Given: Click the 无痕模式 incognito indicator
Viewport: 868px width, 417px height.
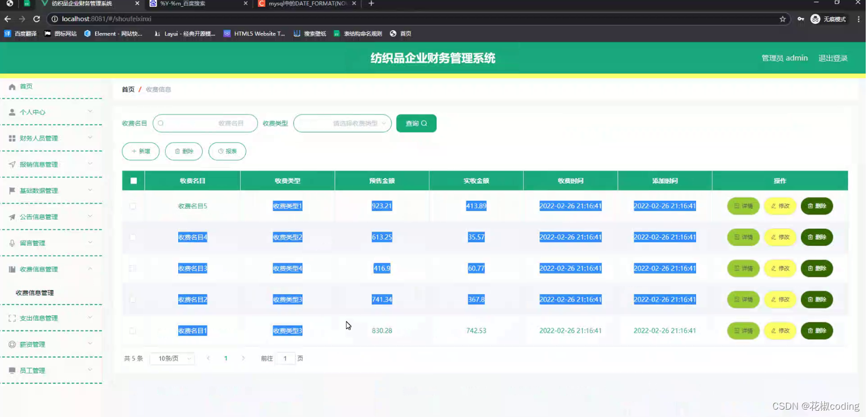Looking at the screenshot, I should click(x=828, y=19).
